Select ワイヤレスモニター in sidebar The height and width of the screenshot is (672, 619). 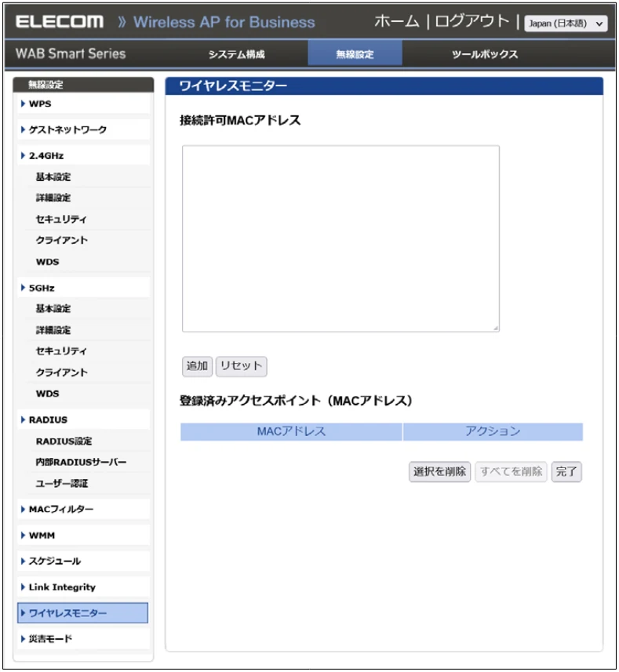click(82, 613)
